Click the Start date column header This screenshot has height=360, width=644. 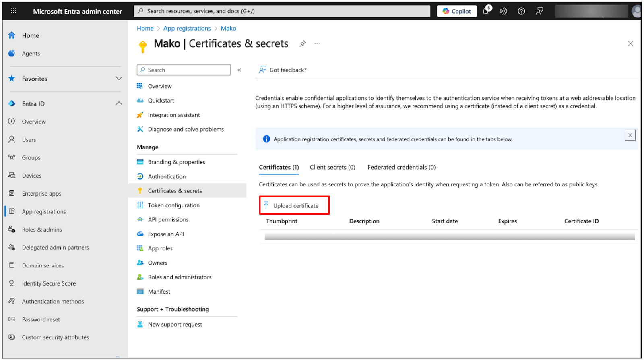[445, 221]
